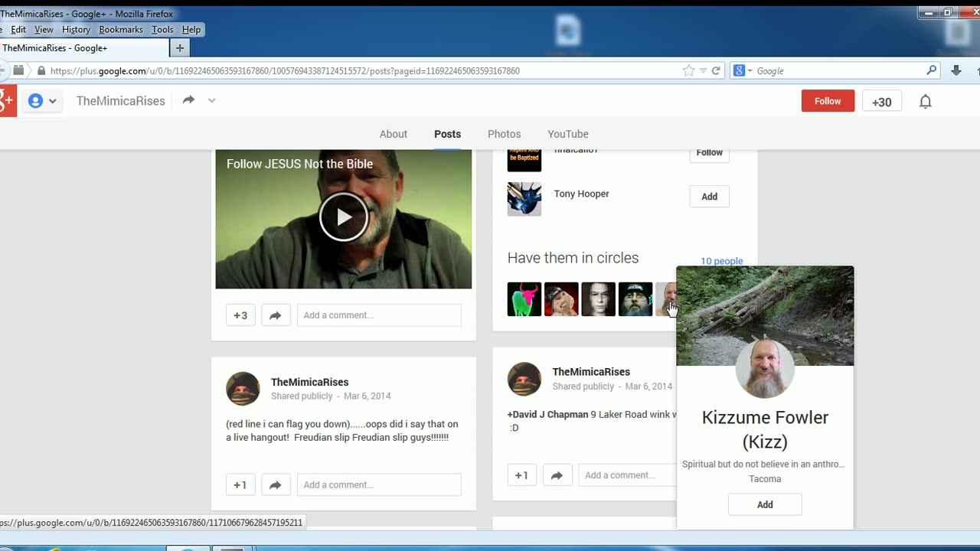The width and height of the screenshot is (980, 551).
Task: Share the red line Freudian slip post
Action: point(276,484)
